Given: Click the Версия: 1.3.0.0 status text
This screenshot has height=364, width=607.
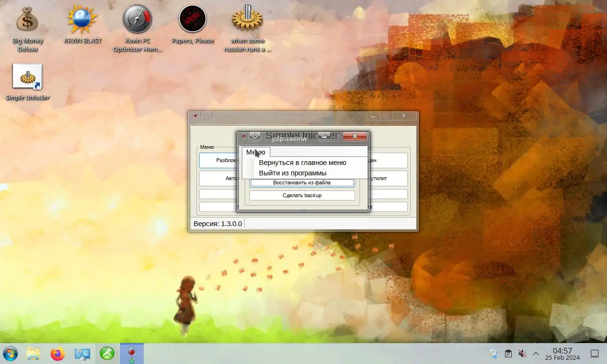Looking at the screenshot, I should coord(218,224).
